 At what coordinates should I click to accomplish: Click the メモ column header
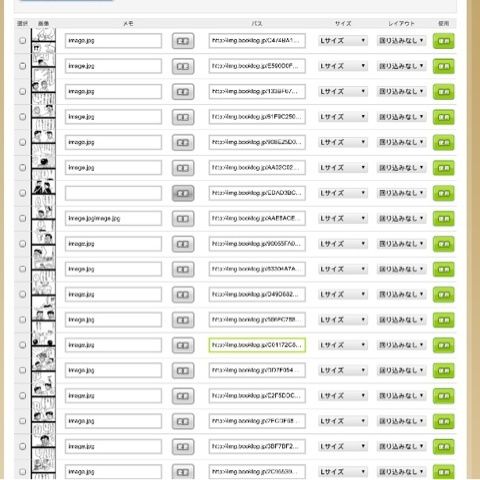tap(128, 23)
